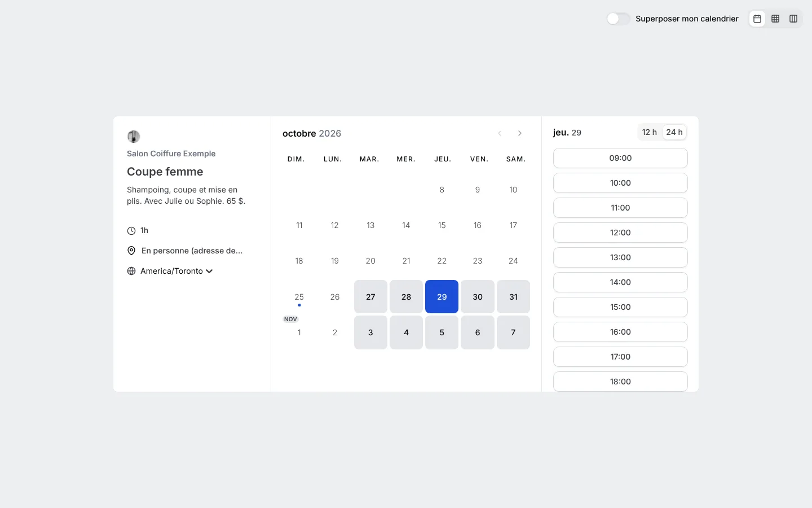Screen dimensions: 812x508
Task: Click the globe timezone icon
Action: [x=131, y=271]
